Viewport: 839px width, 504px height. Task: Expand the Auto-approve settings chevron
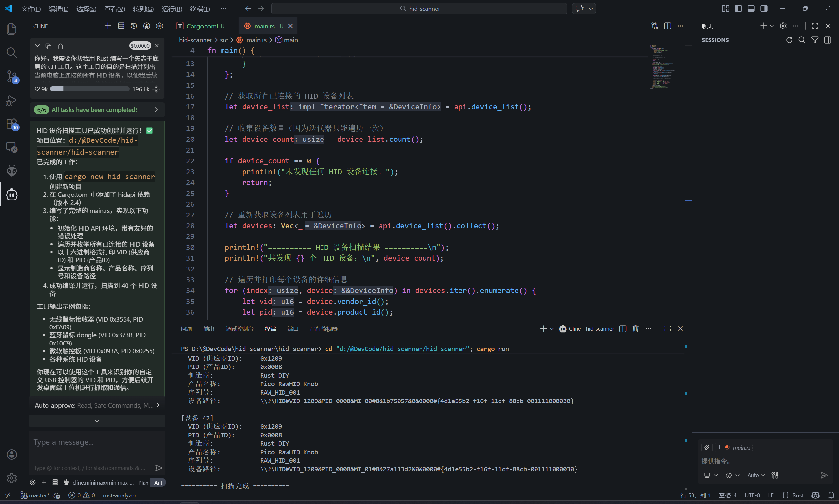[158, 405]
